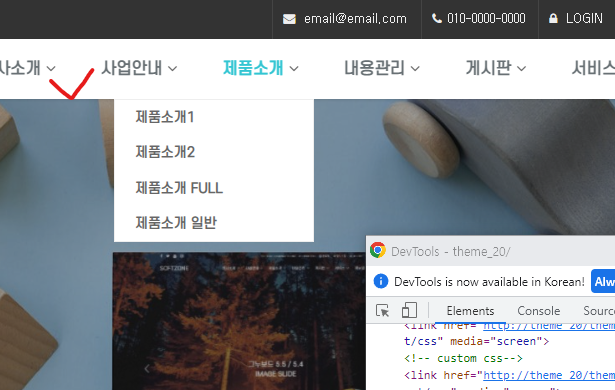Click the custom css comment line
The width and height of the screenshot is (615, 390).
point(463,358)
